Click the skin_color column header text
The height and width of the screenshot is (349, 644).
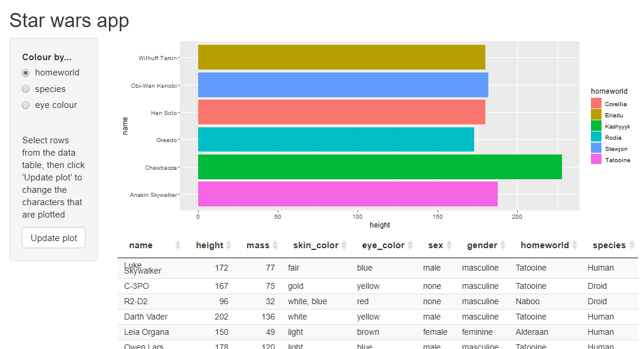[316, 245]
